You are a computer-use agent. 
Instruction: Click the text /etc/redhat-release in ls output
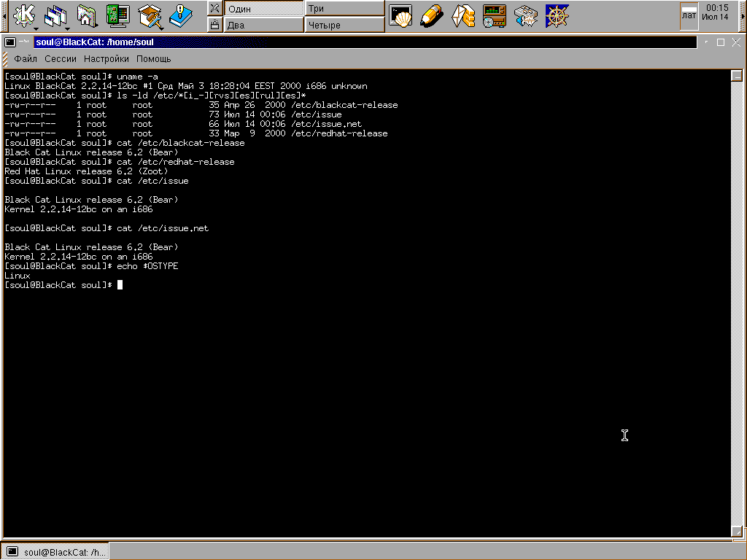[339, 133]
